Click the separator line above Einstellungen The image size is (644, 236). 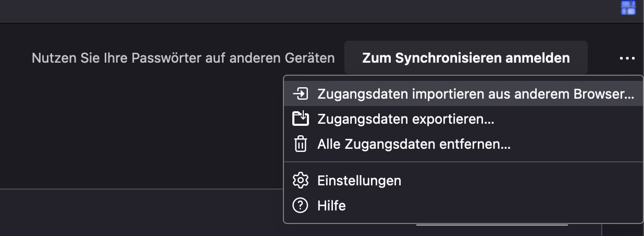coord(464,162)
